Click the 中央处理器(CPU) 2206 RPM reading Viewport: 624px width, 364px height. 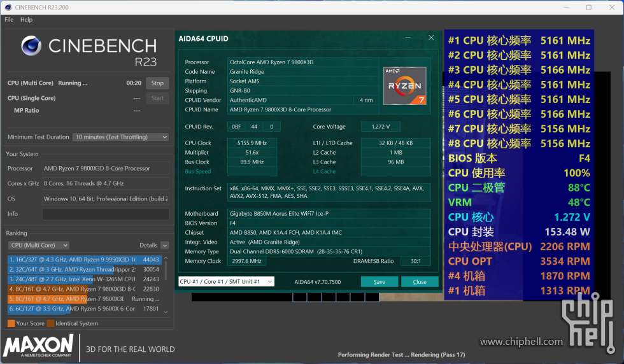(519, 247)
